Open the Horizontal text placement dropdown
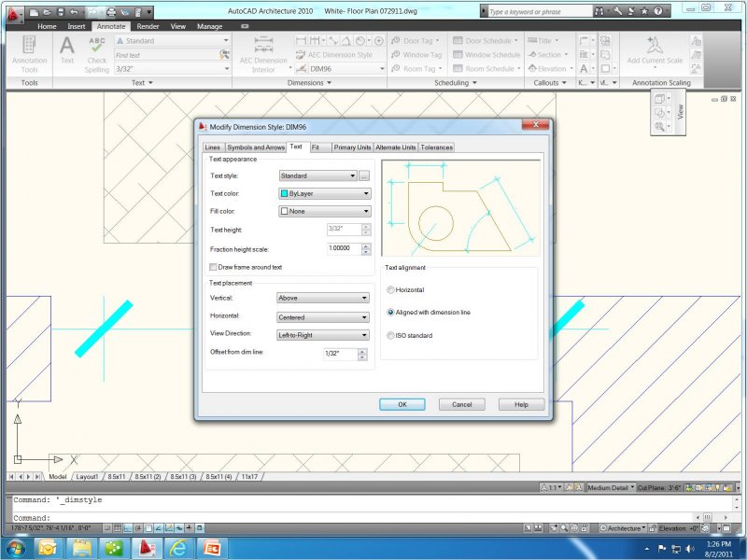 [322, 317]
